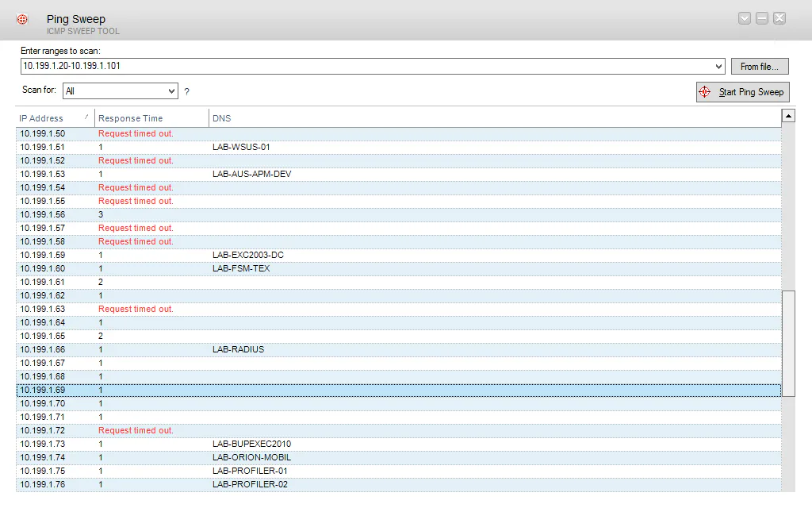812x508 pixels.
Task: Select row 10.199.1.51
Action: click(x=398, y=147)
